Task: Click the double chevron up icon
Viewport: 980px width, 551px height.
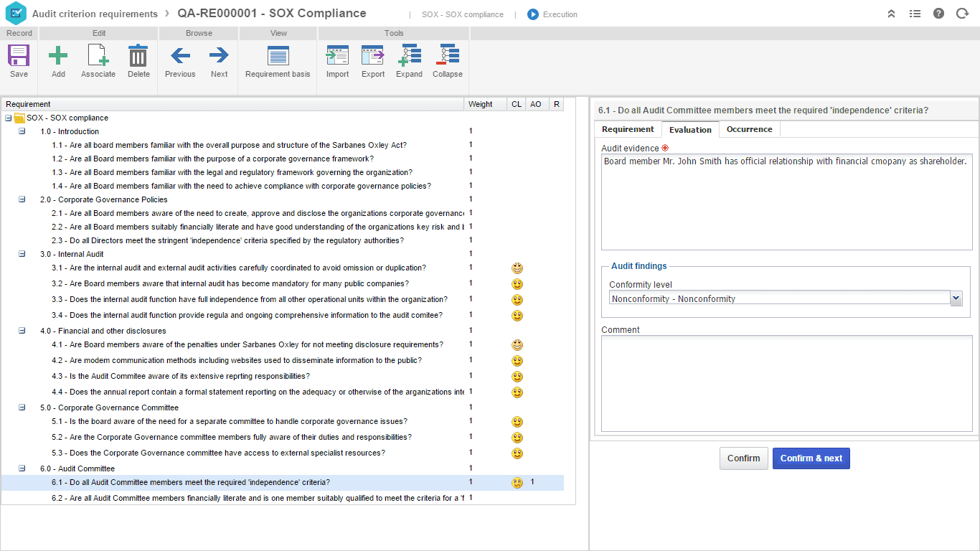Action: coord(891,14)
